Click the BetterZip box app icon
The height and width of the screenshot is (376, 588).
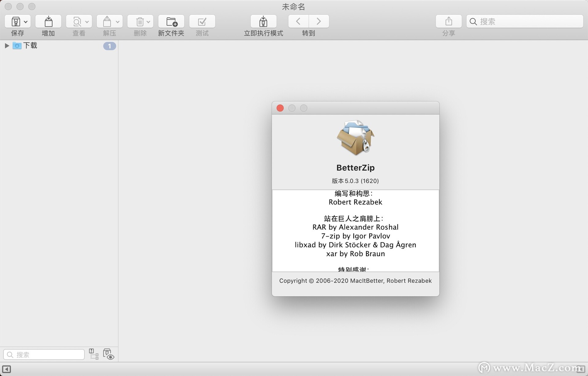pos(356,138)
